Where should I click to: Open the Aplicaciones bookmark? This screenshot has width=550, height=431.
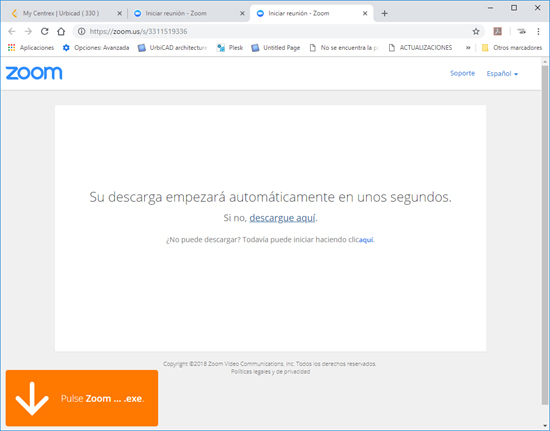point(31,48)
